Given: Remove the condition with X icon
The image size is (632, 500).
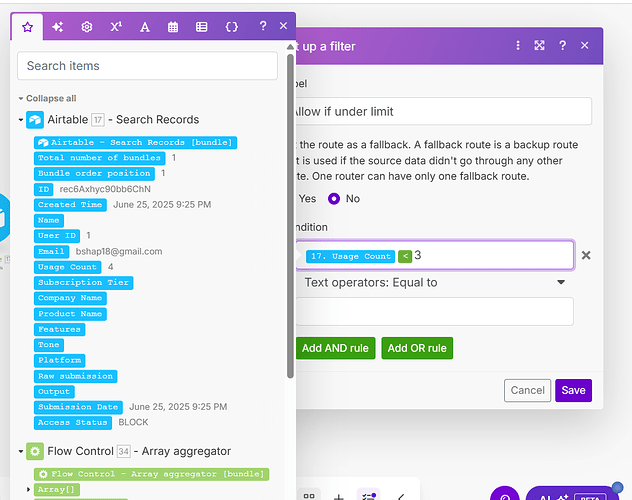Looking at the screenshot, I should point(586,255).
